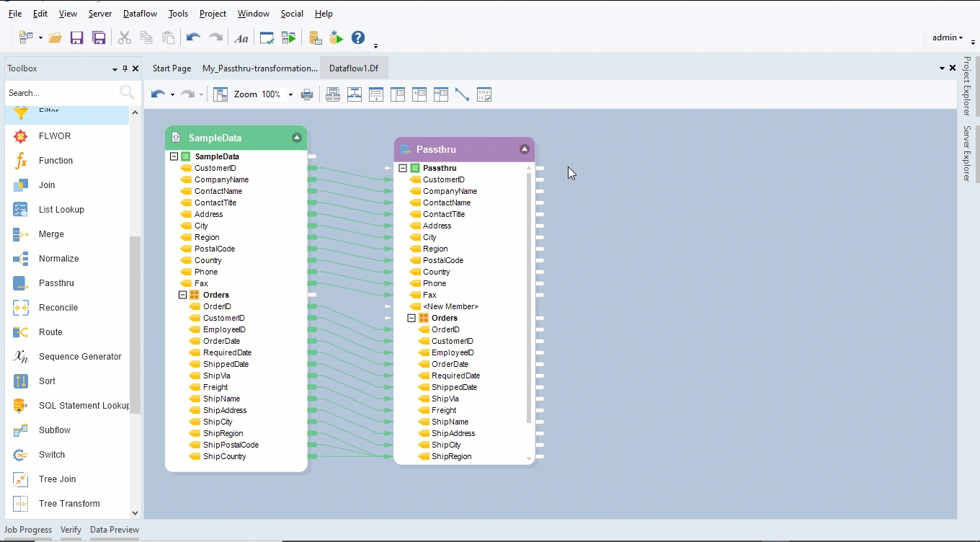Pick the Tree Join transformation in Toolbox
This screenshot has height=542, width=980.
(57, 479)
